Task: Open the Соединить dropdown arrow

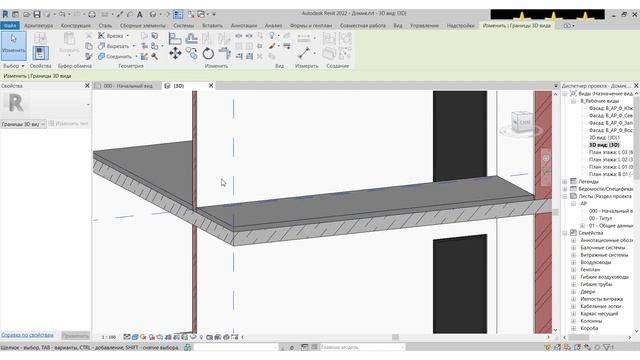Action: click(x=136, y=56)
